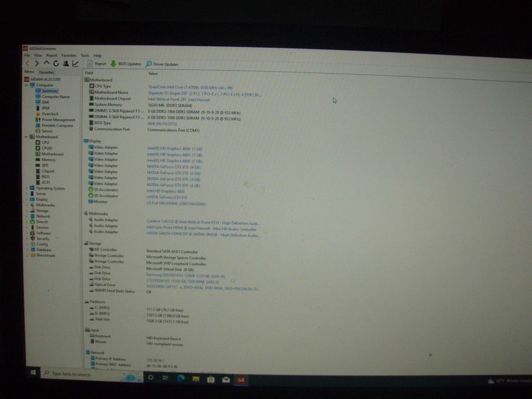Click the Database icon in the tree
532x399 pixels.
(33, 250)
